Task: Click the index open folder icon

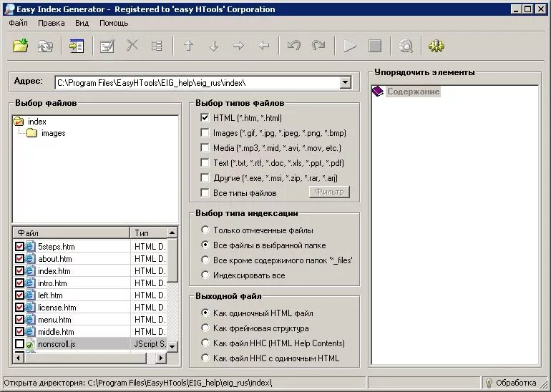Action: pyautogui.click(x=18, y=122)
